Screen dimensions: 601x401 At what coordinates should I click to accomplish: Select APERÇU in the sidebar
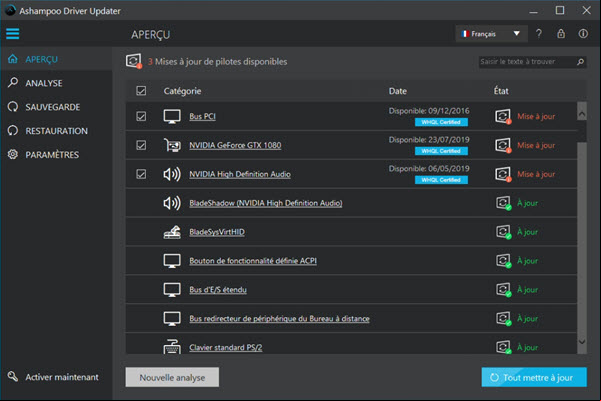click(x=56, y=59)
